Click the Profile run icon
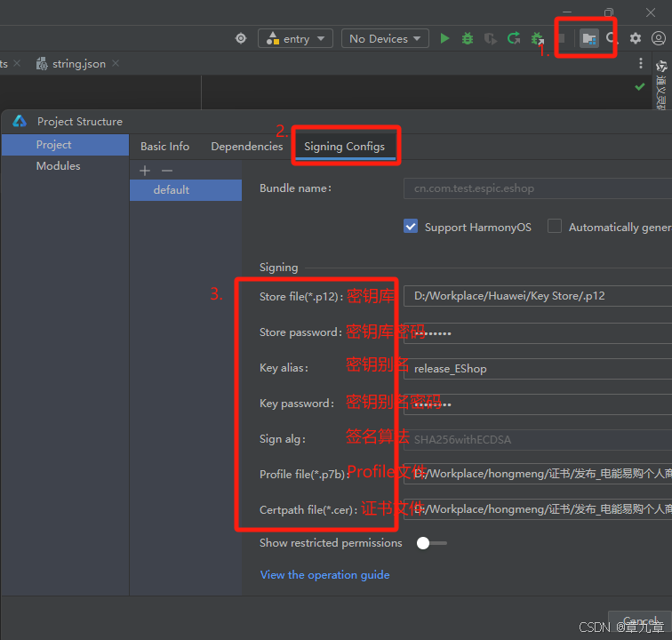This screenshot has width=672, height=640. 491,39
